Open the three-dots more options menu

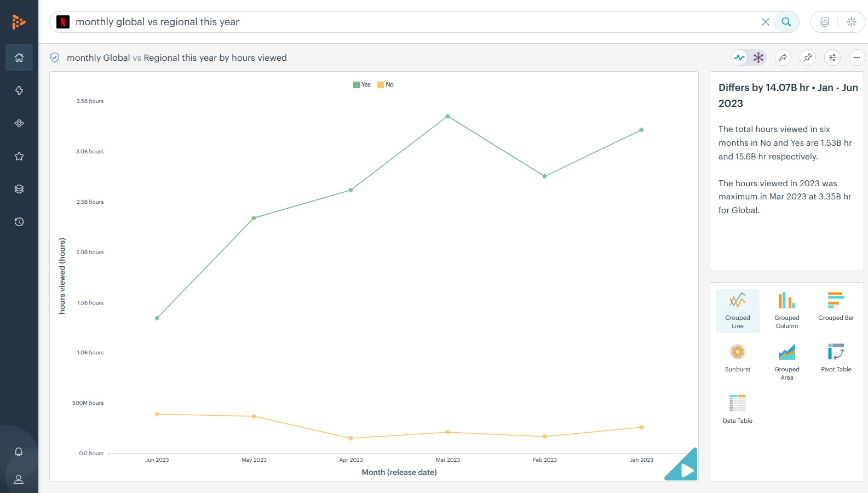[x=857, y=58]
